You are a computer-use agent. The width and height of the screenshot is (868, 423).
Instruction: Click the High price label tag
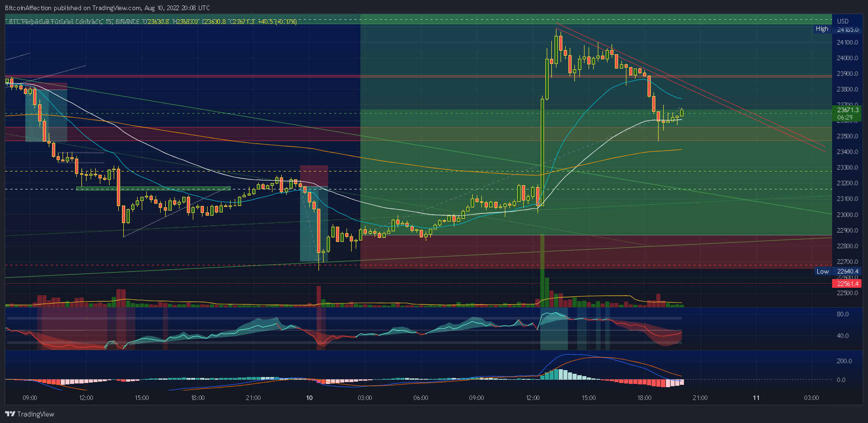click(822, 29)
